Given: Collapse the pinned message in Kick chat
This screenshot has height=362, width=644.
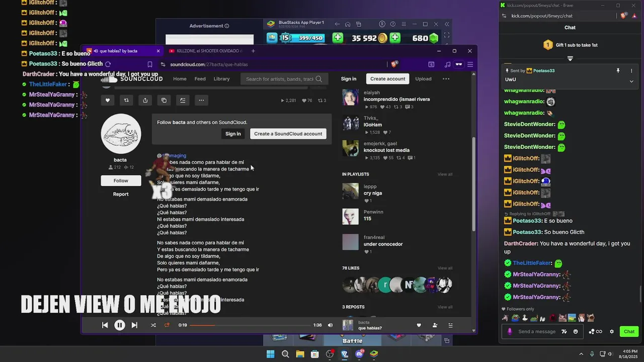Looking at the screenshot, I should (x=631, y=81).
